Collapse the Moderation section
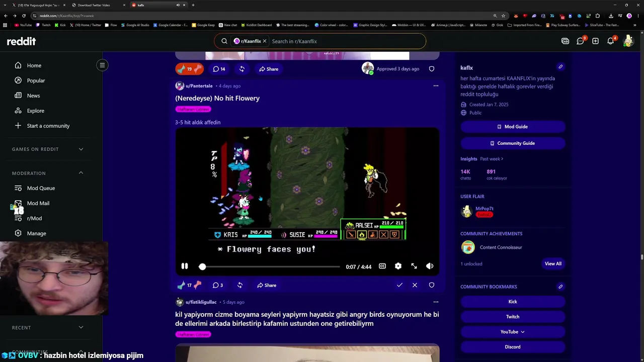Viewport: 644px width, 362px height. tap(81, 173)
